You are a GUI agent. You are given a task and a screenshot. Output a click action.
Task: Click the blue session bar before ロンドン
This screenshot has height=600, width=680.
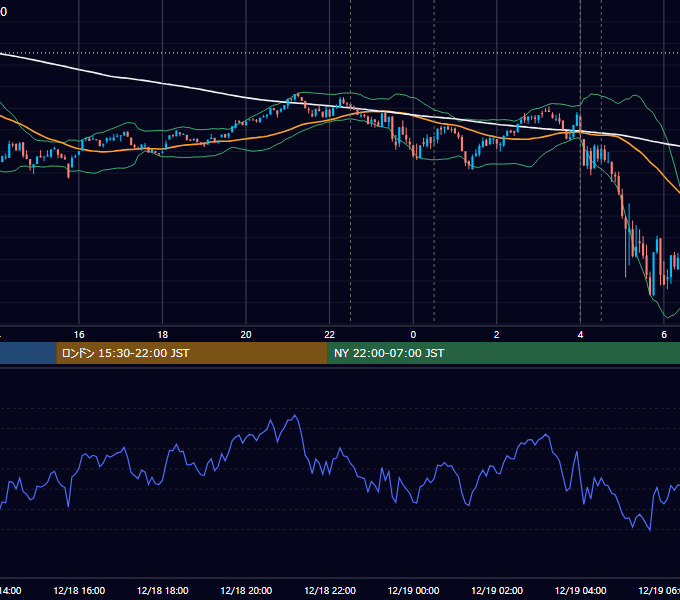28,353
